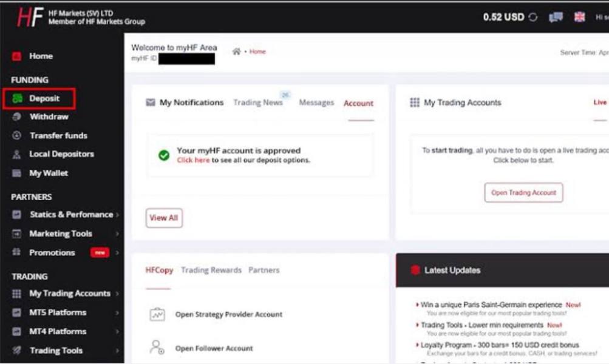The height and width of the screenshot is (364, 609).
Task: Expand MT4 Platforms submenu arrow
Action: coord(117,331)
